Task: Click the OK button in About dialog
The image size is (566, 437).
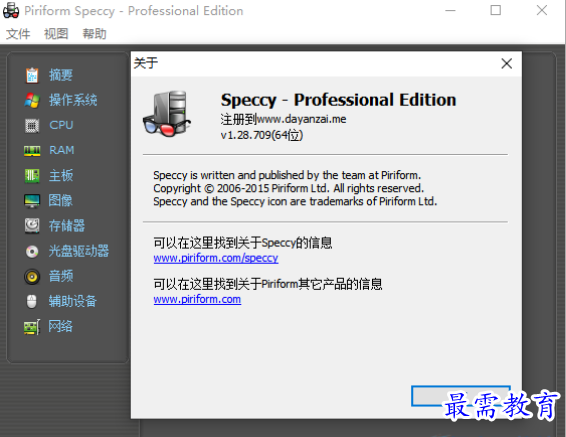Action: click(461, 396)
